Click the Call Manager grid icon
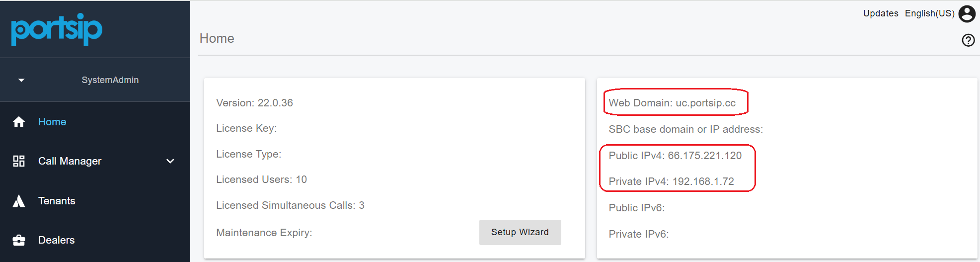Screen dimensions: 980x262 pyautogui.click(x=19, y=161)
